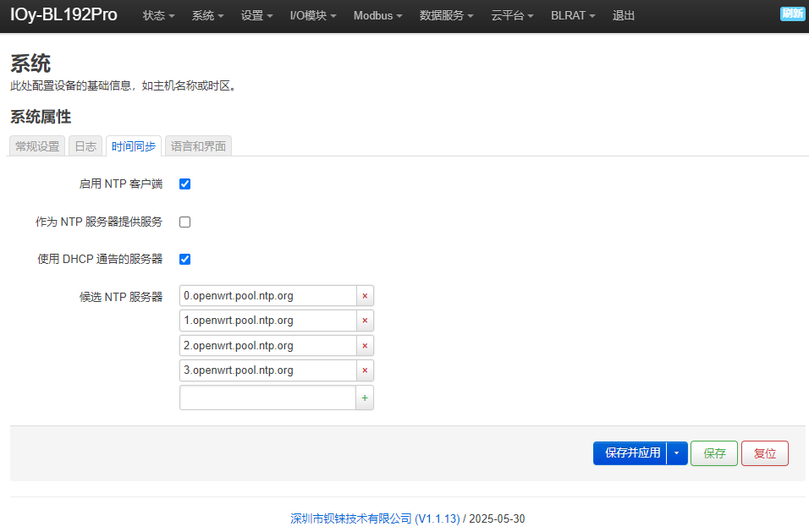Click the red 复位 button
The image size is (809, 532).
point(765,453)
